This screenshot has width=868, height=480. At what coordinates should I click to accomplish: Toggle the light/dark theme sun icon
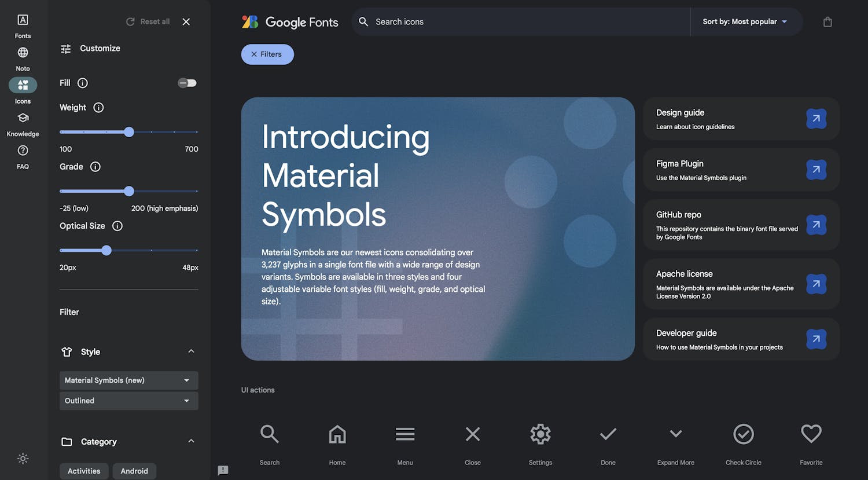[x=23, y=459]
